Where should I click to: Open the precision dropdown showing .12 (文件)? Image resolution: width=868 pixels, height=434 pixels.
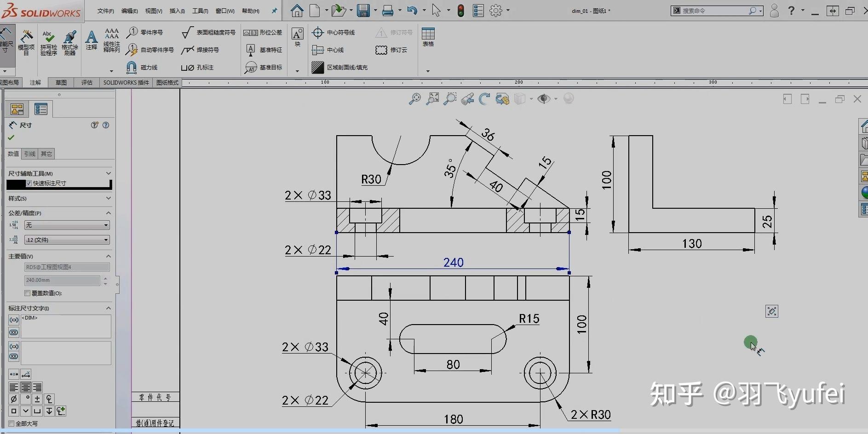(x=67, y=240)
